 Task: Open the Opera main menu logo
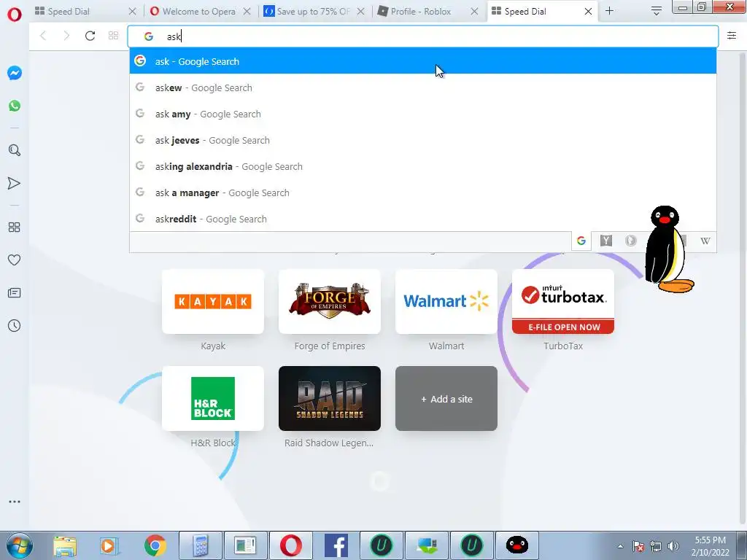click(x=15, y=15)
